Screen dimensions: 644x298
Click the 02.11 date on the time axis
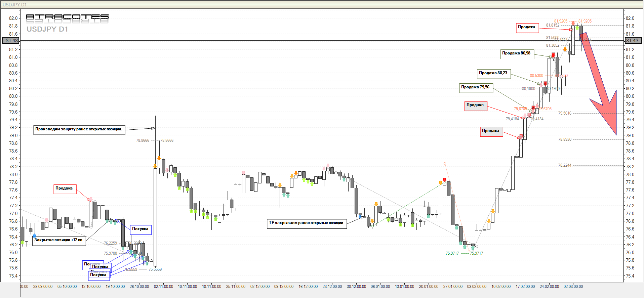click(163, 287)
